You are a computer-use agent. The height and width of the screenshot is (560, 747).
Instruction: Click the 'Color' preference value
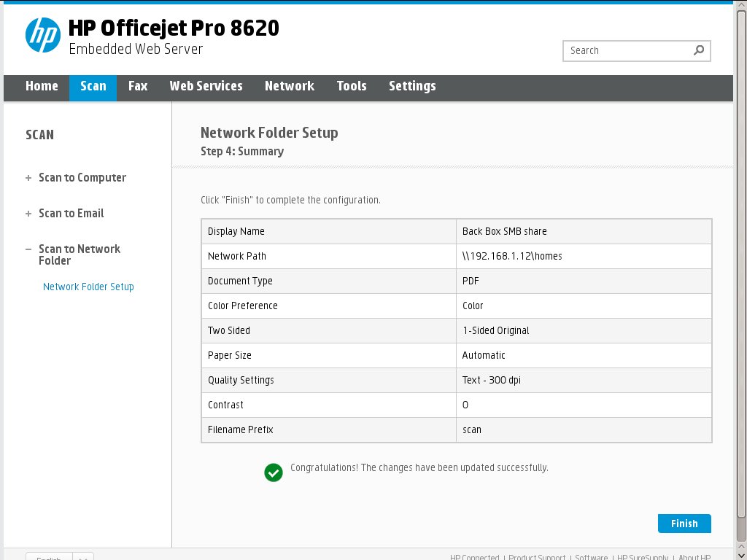473,306
